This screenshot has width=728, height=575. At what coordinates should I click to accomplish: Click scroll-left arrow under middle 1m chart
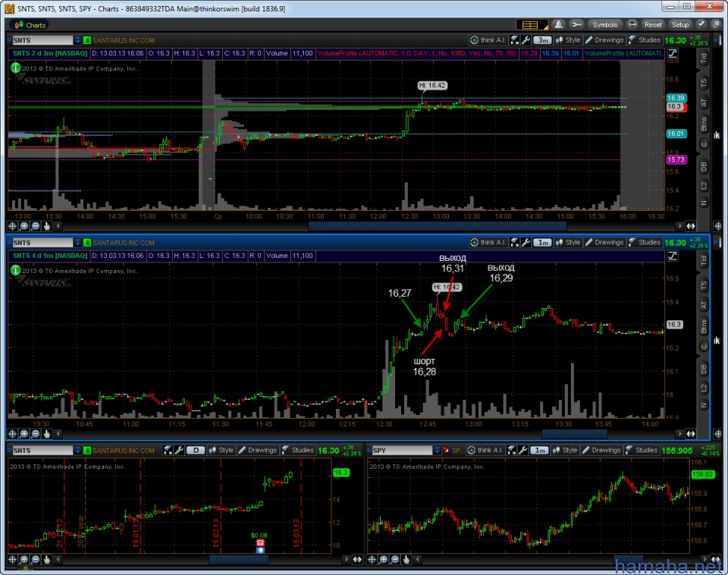pyautogui.click(x=58, y=434)
